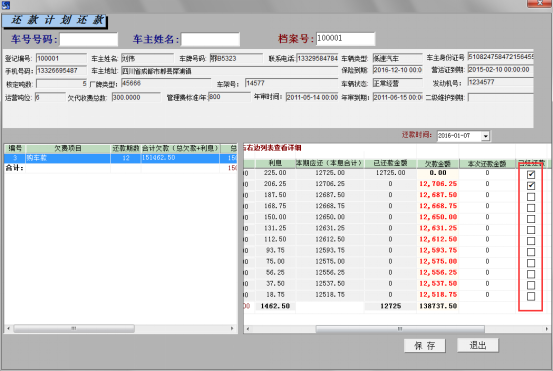Click the 保存 button
Screen dimensions: 553x371
[425, 346]
